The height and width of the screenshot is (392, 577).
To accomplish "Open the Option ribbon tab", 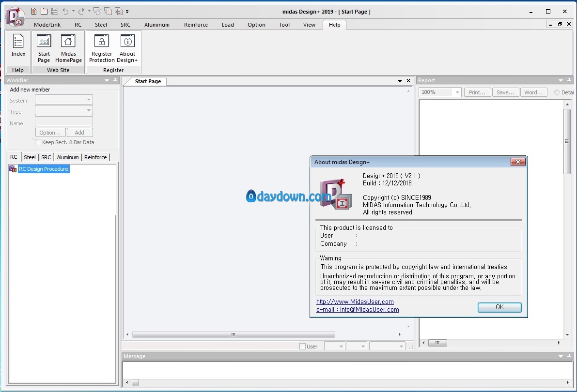I will (x=256, y=25).
